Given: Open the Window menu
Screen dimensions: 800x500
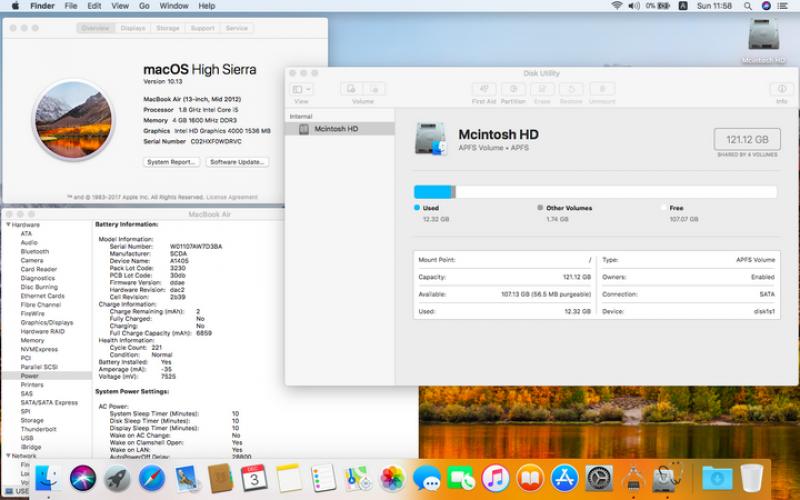Looking at the screenshot, I should (174, 6).
